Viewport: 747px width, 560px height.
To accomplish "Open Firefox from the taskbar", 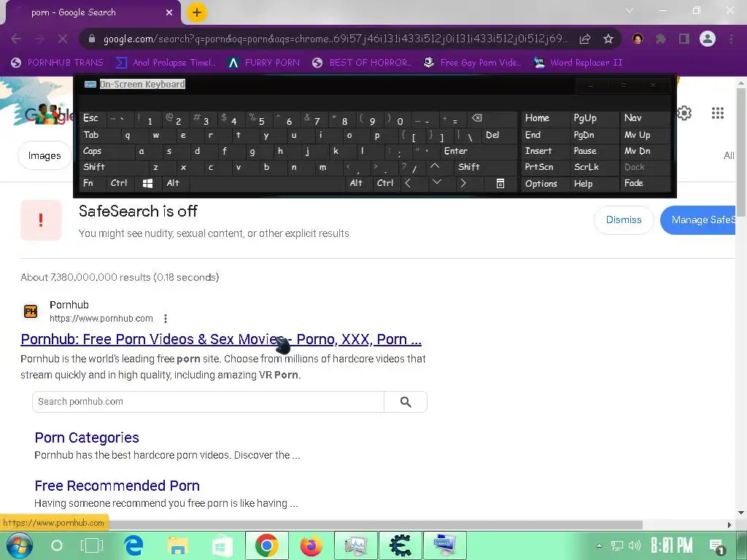I will coord(311,545).
